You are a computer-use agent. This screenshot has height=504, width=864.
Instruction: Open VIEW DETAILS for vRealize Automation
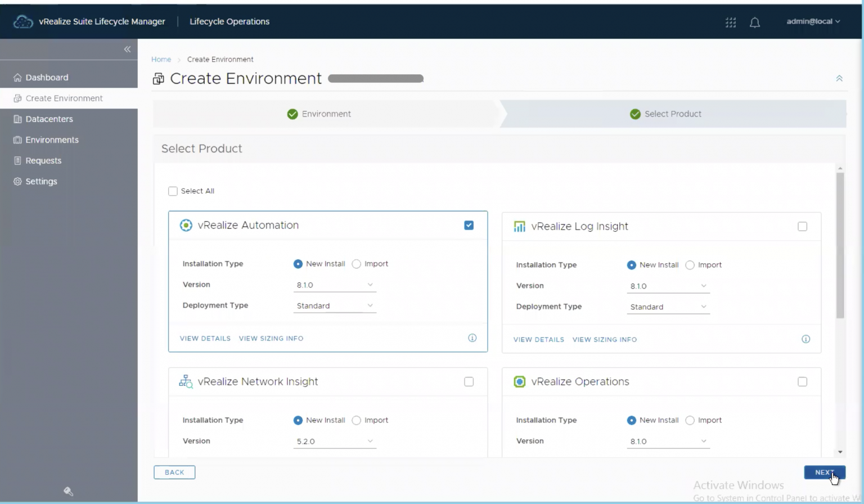[205, 339]
